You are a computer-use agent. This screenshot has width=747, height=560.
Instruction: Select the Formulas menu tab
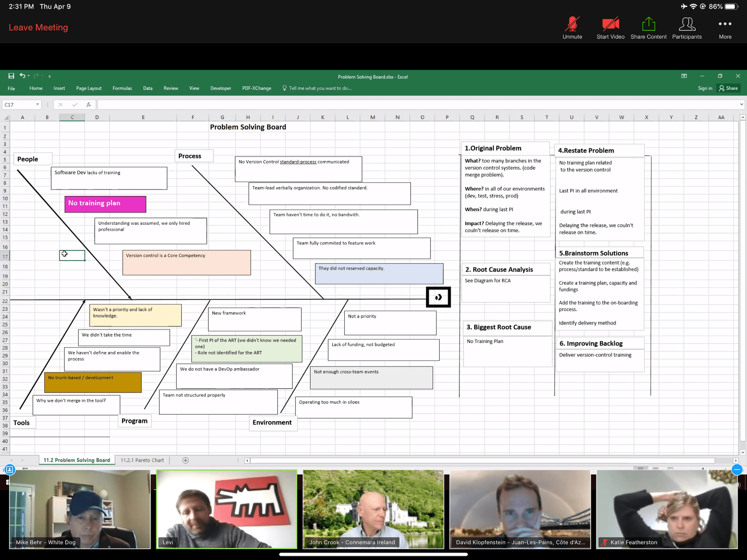[x=122, y=88]
